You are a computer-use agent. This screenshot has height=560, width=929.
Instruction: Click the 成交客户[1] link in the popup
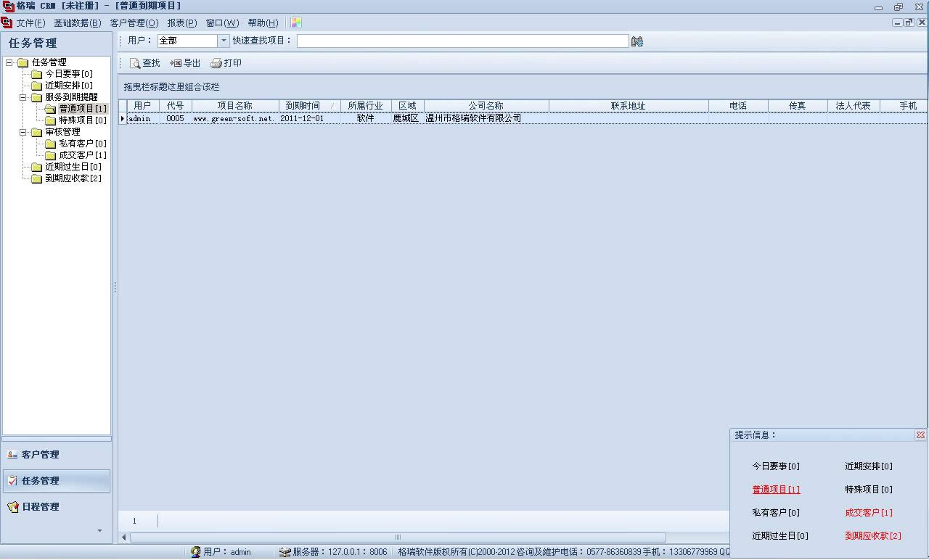868,513
